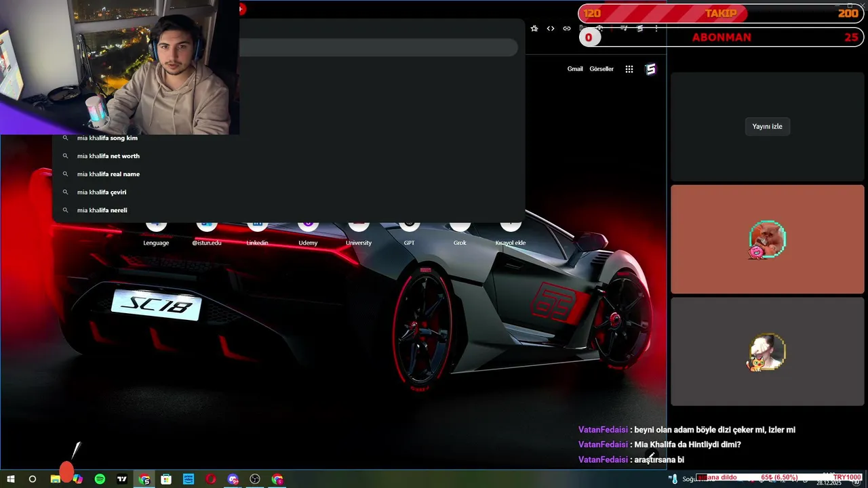
Task: Click the orange panel's cat avatar
Action: [767, 239]
